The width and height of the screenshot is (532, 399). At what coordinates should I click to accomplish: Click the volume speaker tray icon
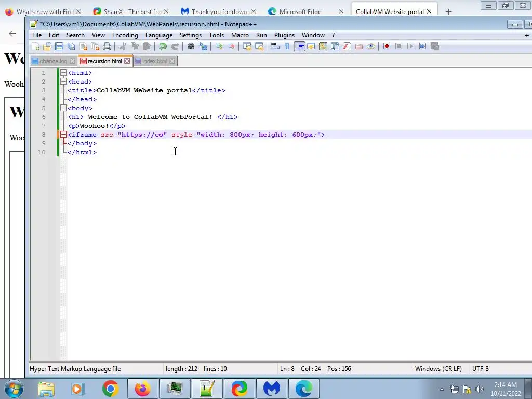pyautogui.click(x=479, y=389)
